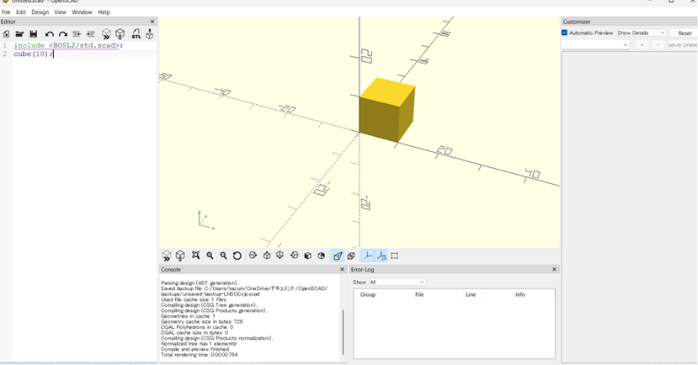Toggle the Show Edges icon

pos(394,256)
